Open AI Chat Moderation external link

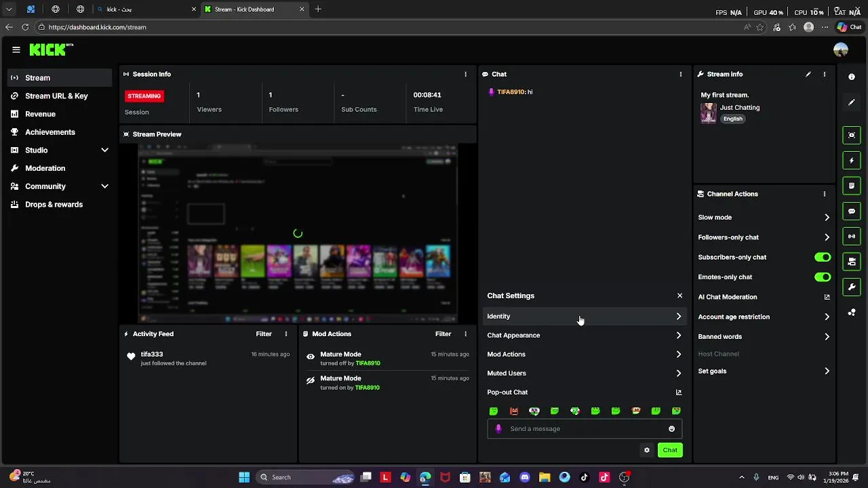click(827, 297)
